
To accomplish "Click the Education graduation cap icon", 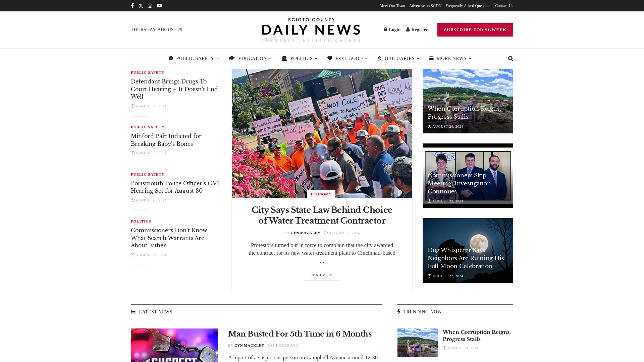I will click(232, 58).
